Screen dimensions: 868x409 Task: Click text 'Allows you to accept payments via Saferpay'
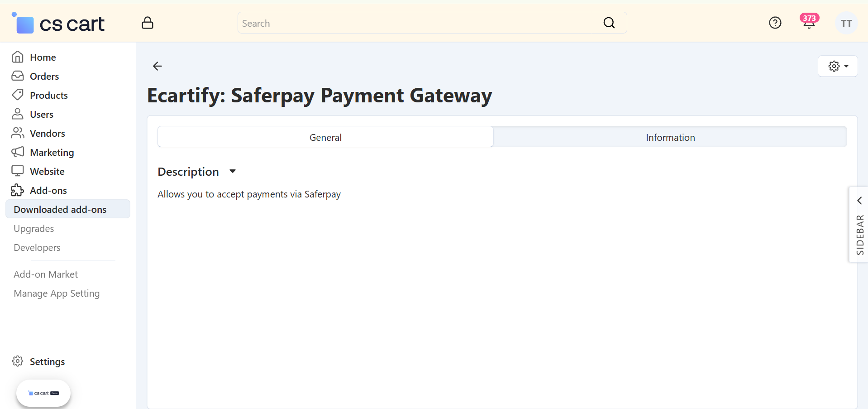pos(249,194)
